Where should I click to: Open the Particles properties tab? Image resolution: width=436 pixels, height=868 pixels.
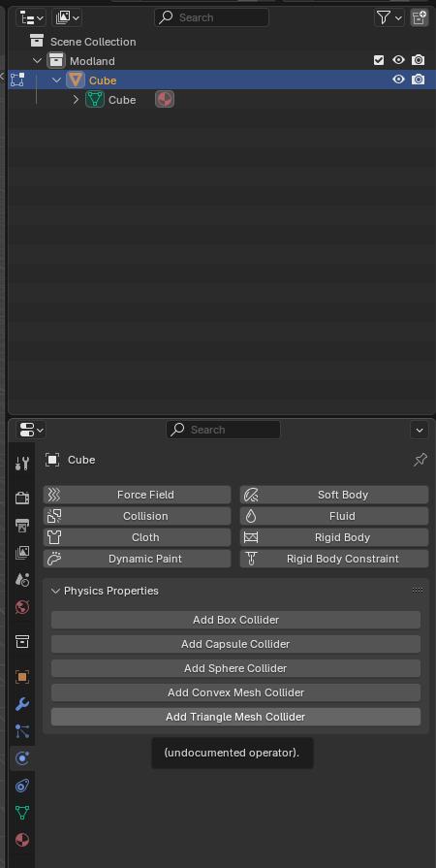22,731
